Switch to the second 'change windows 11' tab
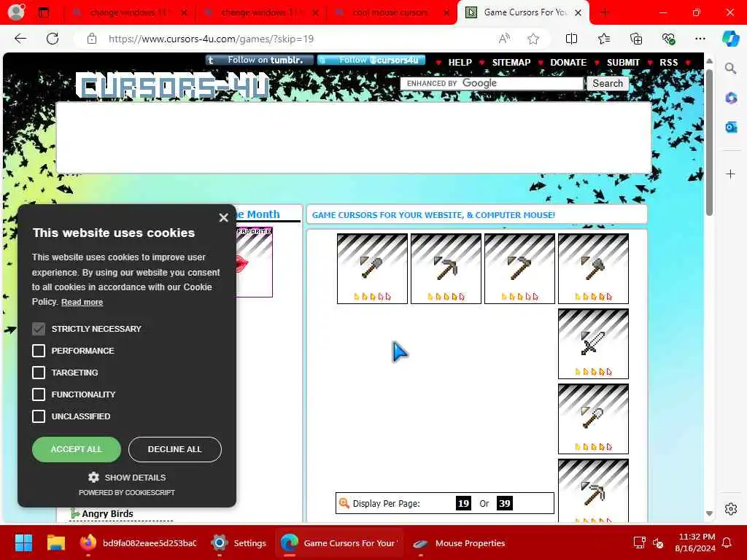The image size is (747, 560). click(x=260, y=12)
